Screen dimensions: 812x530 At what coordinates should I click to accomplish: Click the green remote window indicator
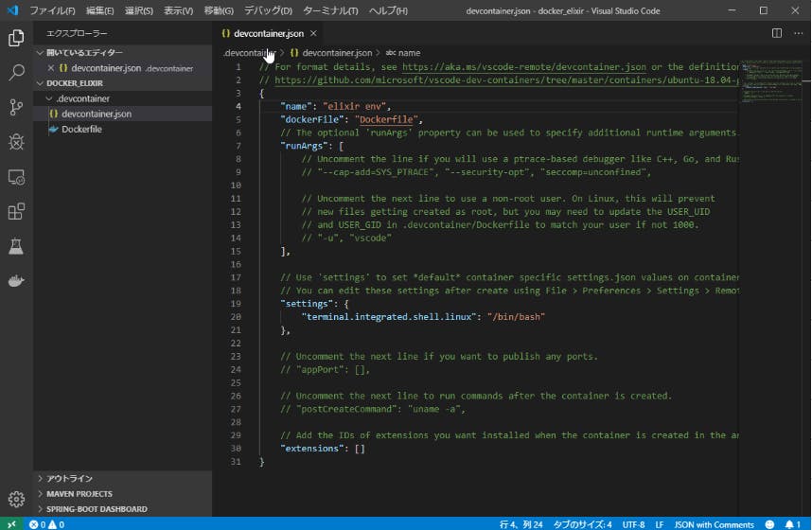[10, 523]
